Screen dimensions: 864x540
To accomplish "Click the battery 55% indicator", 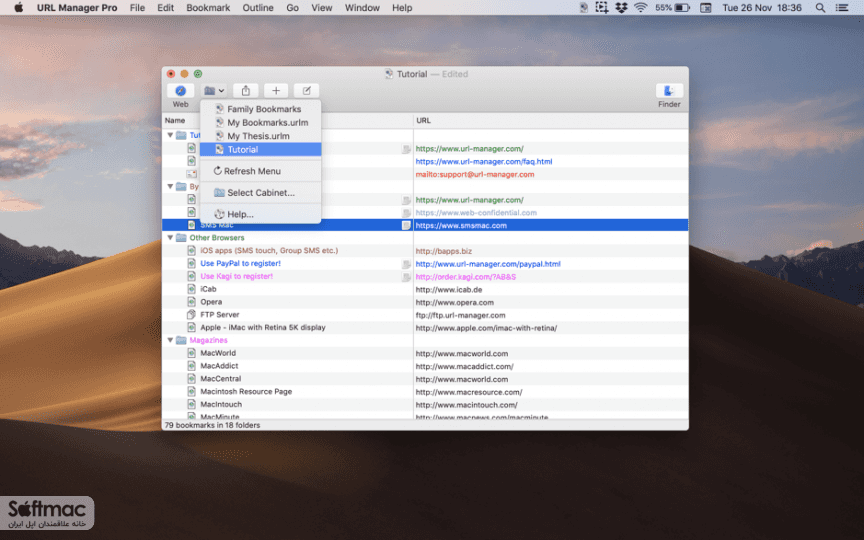I will tap(672, 8).
